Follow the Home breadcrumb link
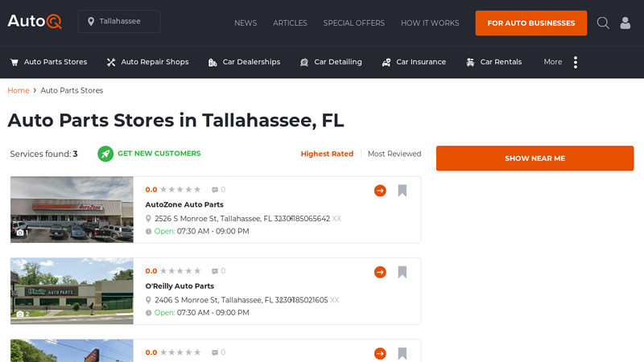This screenshot has width=644, height=362. click(19, 90)
